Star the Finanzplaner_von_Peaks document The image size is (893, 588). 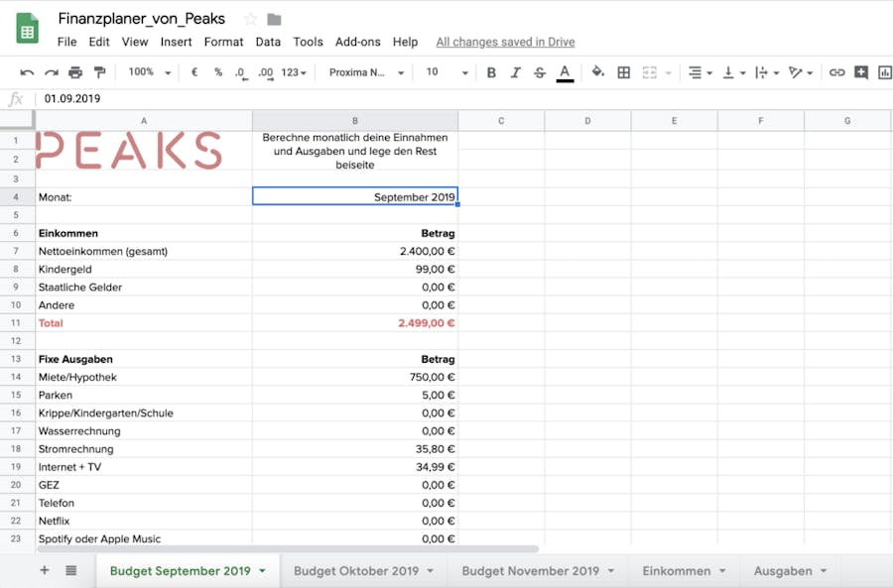(251, 19)
